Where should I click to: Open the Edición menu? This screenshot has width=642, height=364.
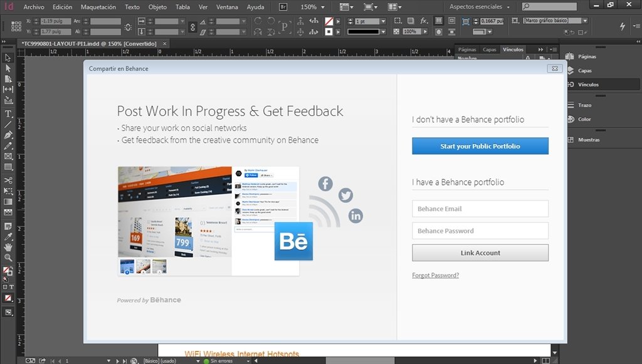pyautogui.click(x=62, y=7)
